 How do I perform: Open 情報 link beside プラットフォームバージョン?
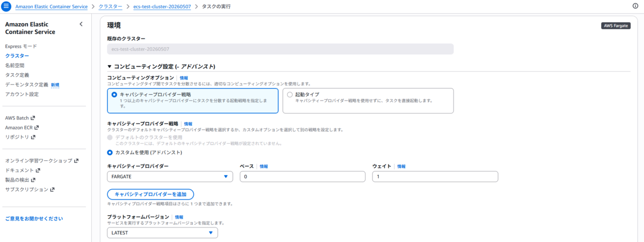click(179, 217)
